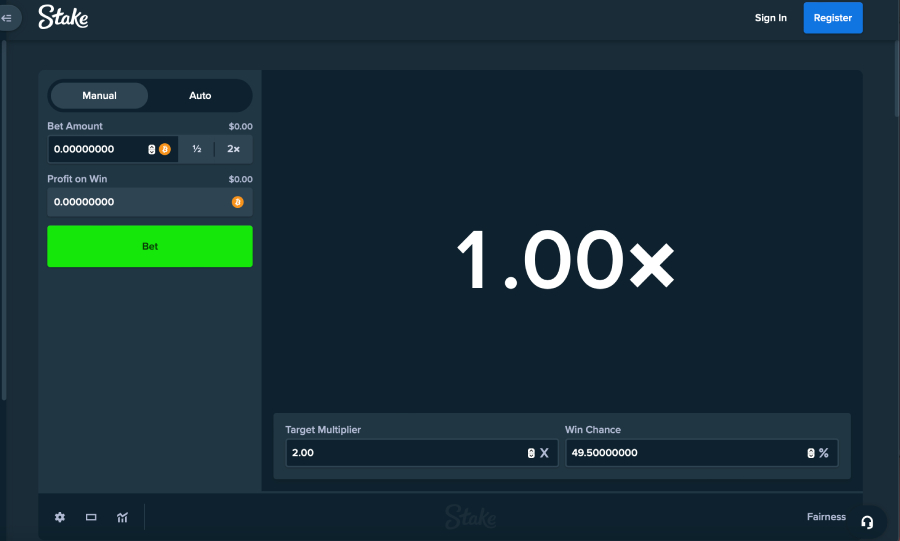Image resolution: width=900 pixels, height=541 pixels.
Task: Open game settings gear icon
Action: point(60,517)
